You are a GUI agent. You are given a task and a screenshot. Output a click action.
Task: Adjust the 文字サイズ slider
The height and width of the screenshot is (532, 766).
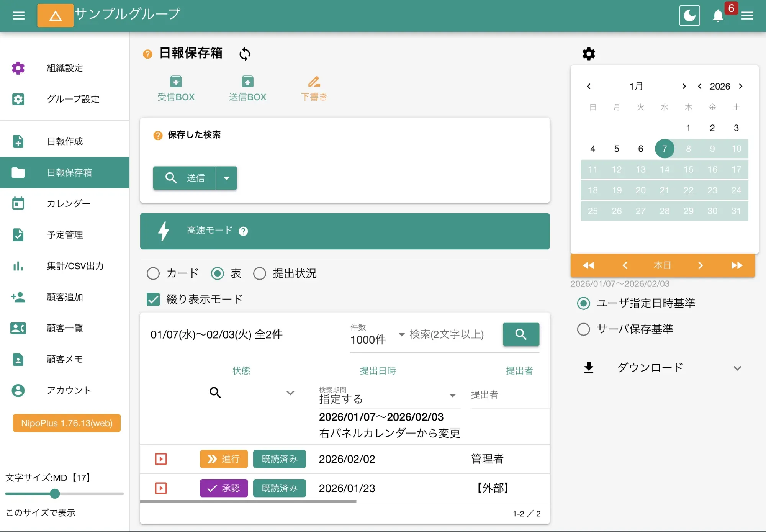(55, 494)
